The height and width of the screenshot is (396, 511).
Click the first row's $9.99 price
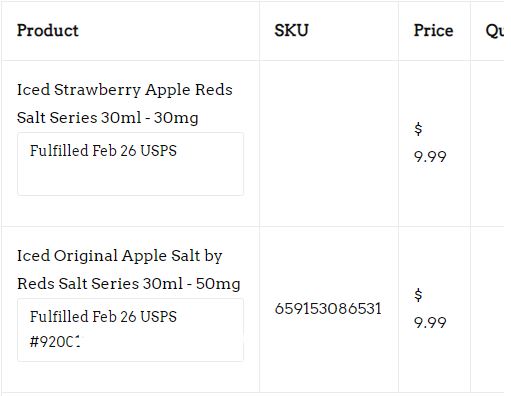click(430, 143)
